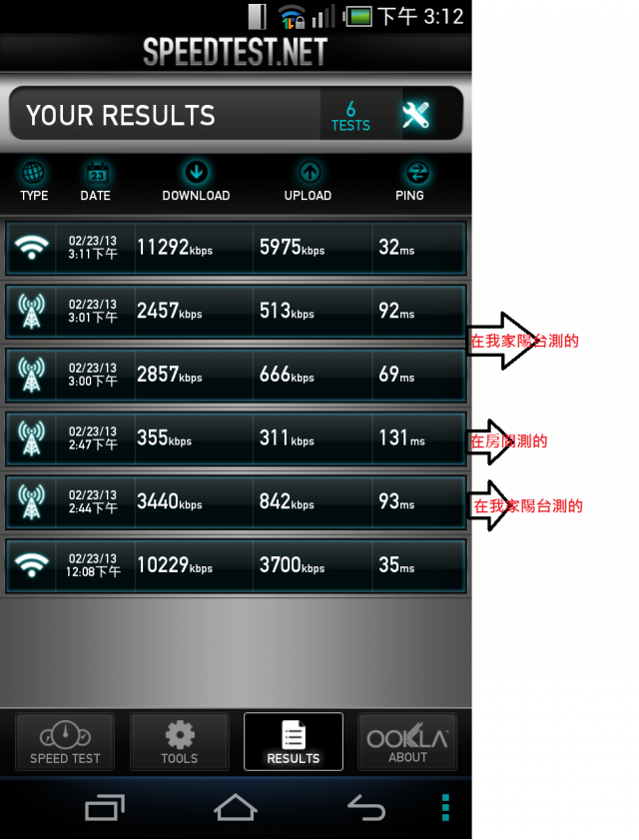This screenshot has height=840, width=639.
Task: Sort results by the PING icon
Action: coord(417,173)
